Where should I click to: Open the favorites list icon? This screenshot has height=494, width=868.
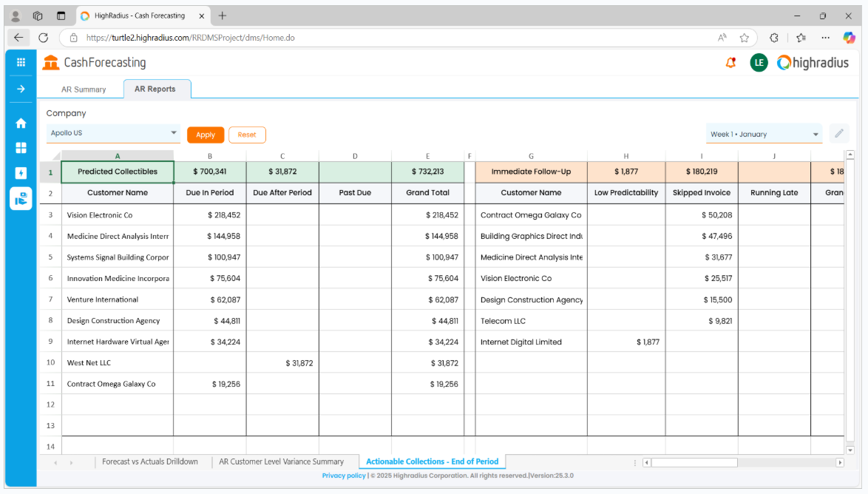pyautogui.click(x=801, y=38)
